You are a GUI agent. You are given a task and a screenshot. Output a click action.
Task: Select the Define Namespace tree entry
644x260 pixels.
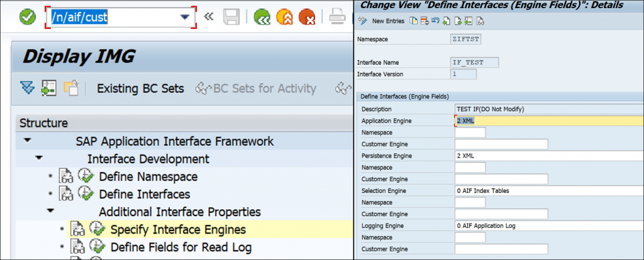click(x=148, y=176)
